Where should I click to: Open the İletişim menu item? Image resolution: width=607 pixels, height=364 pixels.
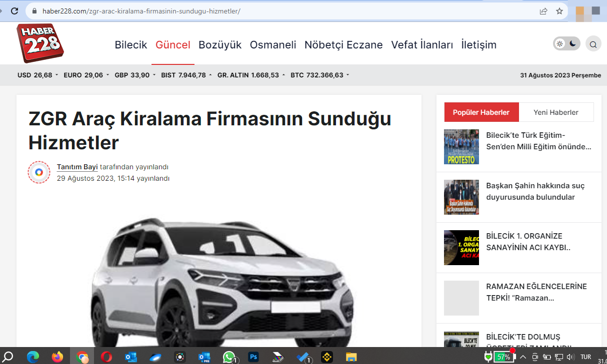479,44
